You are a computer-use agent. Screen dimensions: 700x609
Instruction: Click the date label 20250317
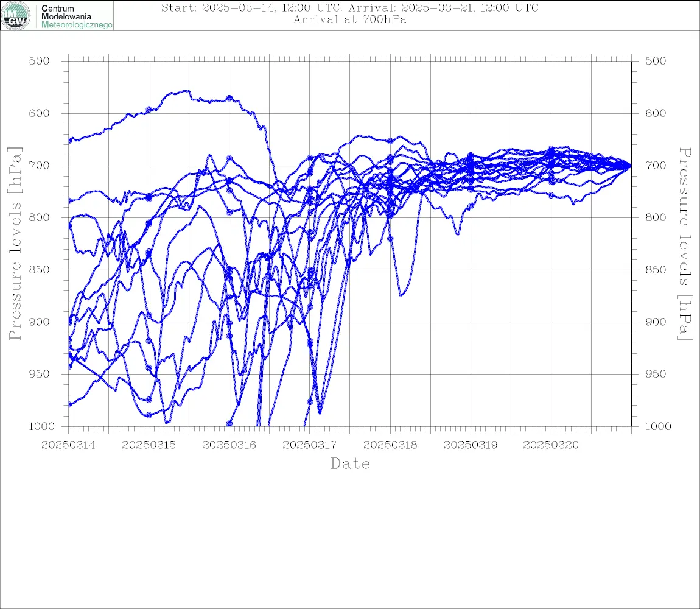tap(309, 445)
